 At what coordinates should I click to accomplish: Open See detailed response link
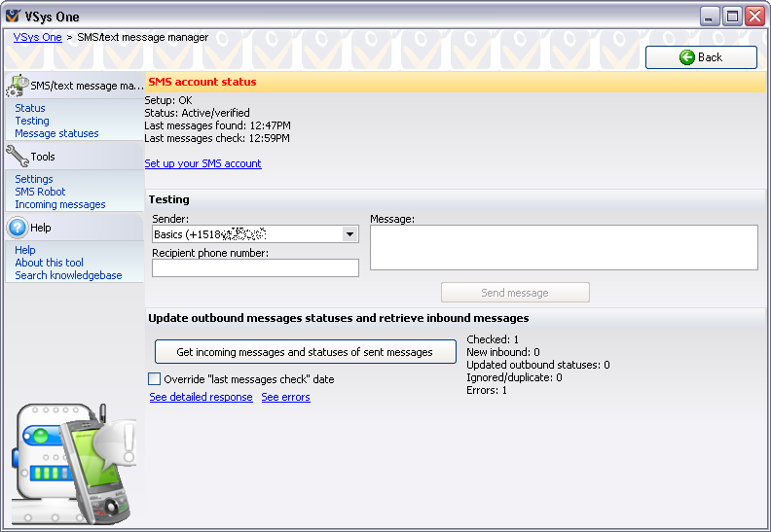tap(202, 397)
